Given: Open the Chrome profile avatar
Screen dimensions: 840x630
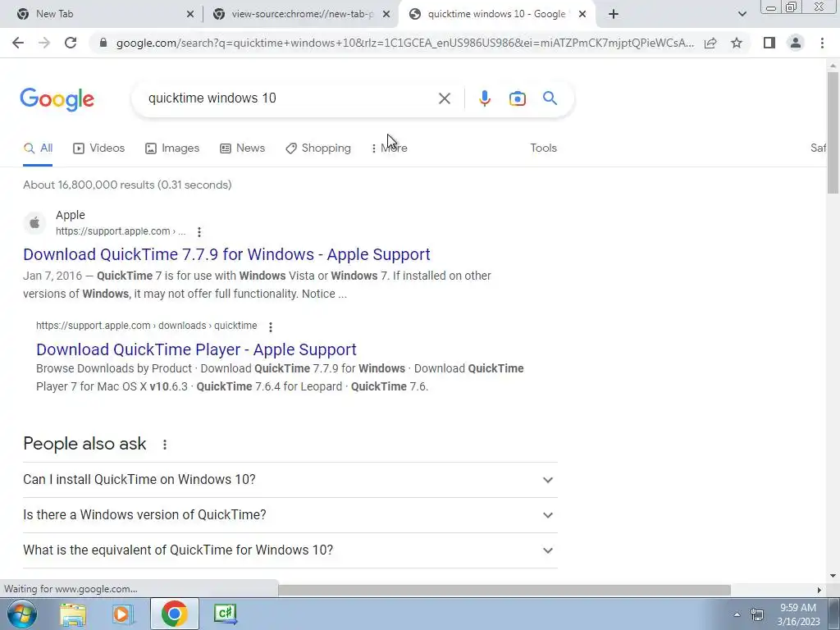Looking at the screenshot, I should [796, 43].
